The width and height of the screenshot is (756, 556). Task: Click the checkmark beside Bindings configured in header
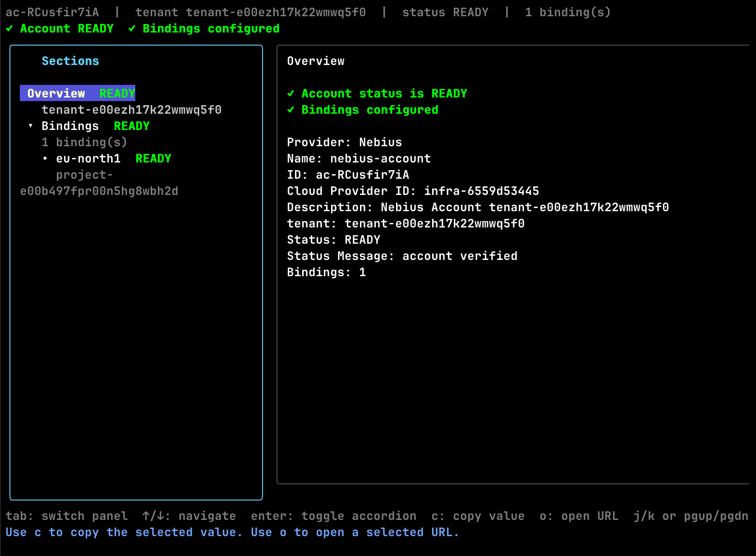tap(132, 29)
